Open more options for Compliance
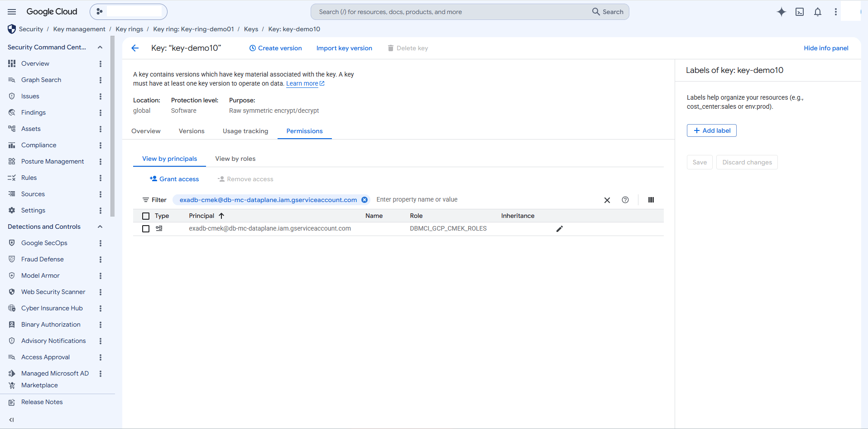Image resolution: width=868 pixels, height=429 pixels. pos(101,145)
